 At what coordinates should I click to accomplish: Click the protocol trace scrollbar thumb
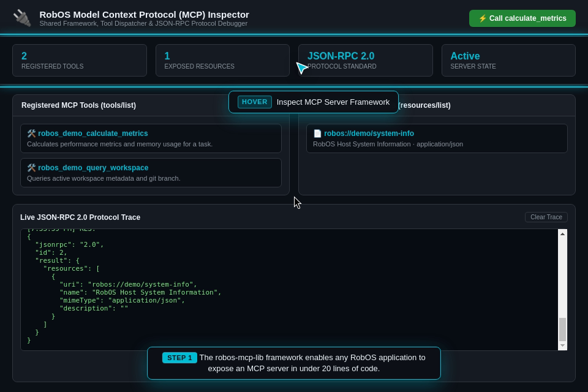click(562, 329)
